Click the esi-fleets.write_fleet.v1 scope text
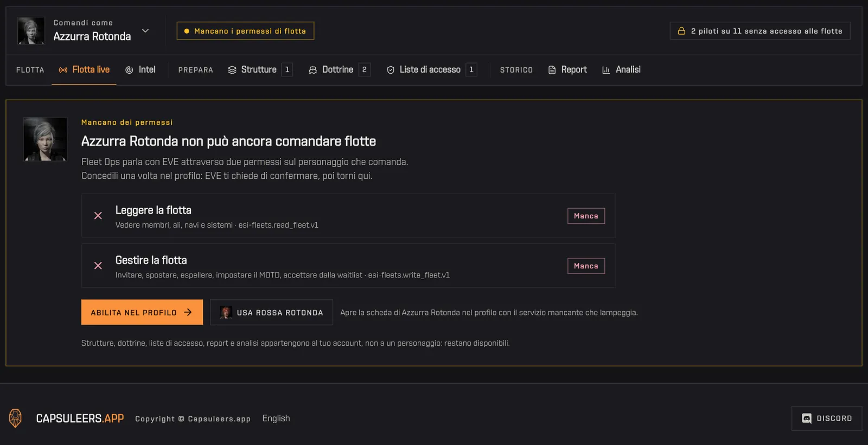 [x=409, y=275]
